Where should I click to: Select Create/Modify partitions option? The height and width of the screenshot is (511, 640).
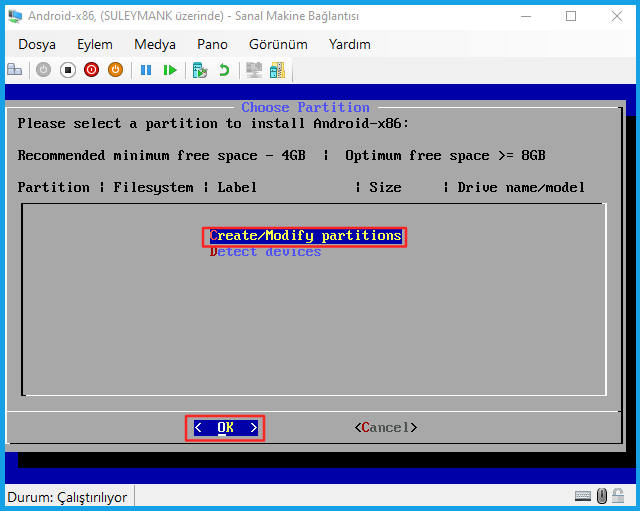305,236
